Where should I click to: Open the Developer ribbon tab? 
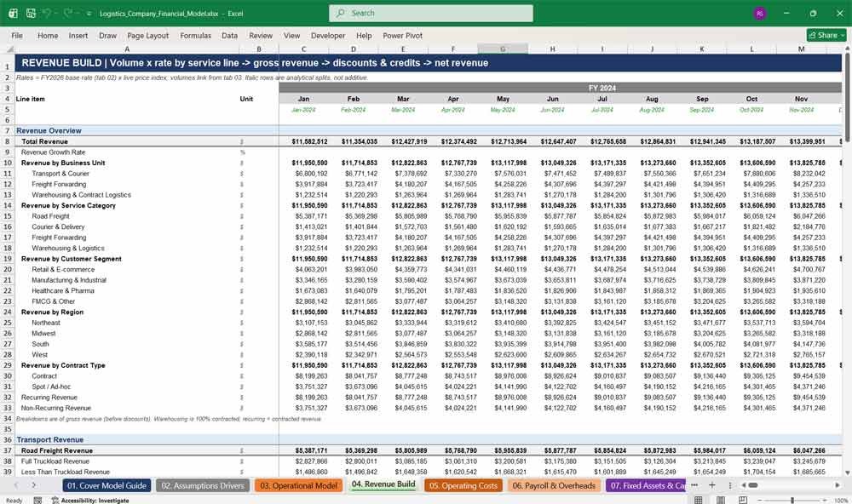(328, 35)
